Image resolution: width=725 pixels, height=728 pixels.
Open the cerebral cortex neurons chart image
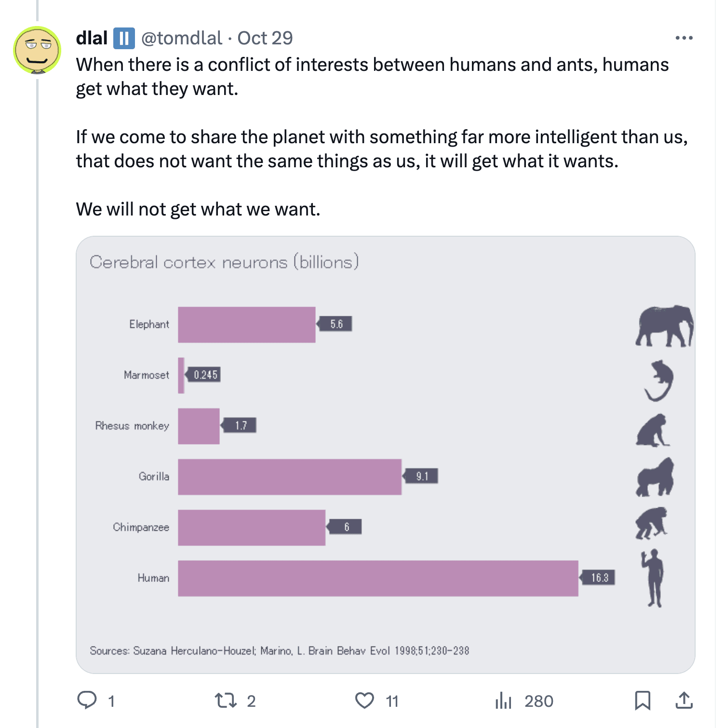pos(386,455)
